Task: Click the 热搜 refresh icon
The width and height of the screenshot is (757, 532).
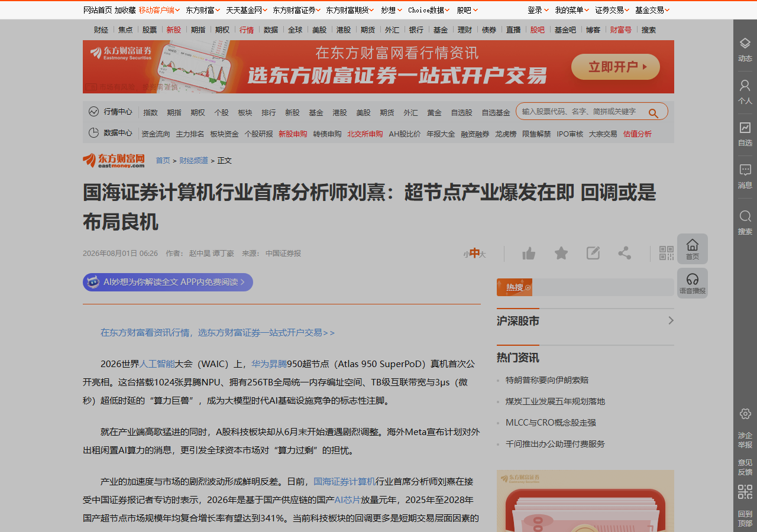Action: [x=528, y=288]
